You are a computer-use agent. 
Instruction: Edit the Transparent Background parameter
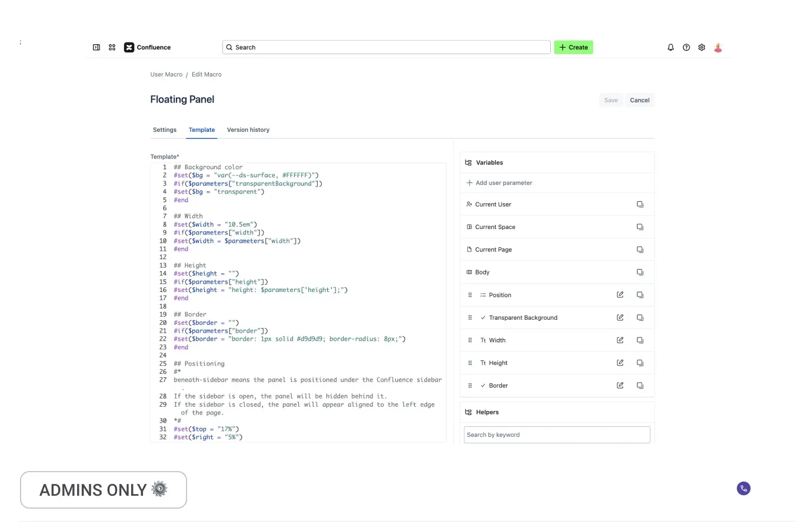tap(620, 317)
